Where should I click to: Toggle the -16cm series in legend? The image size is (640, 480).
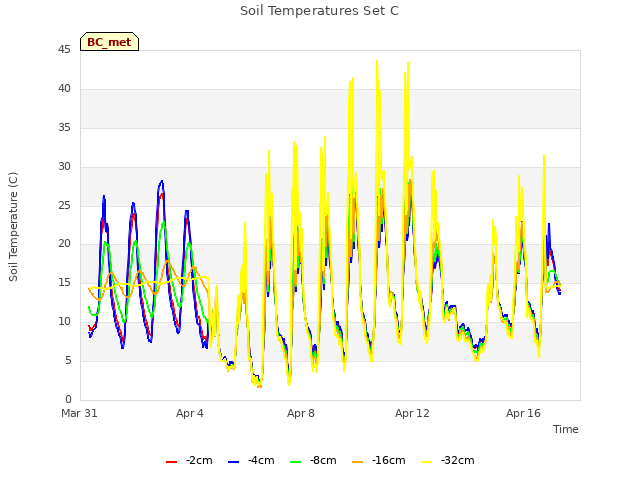pos(379,460)
